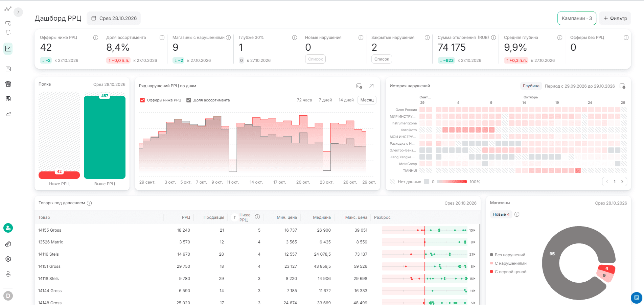Switch the chart period to 14 дней
The height and width of the screenshot is (307, 644).
(x=346, y=100)
